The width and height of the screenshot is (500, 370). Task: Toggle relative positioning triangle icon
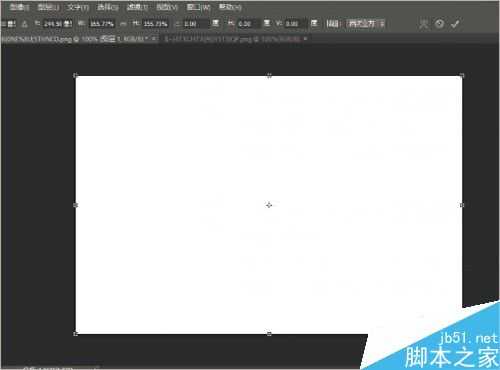click(x=25, y=24)
